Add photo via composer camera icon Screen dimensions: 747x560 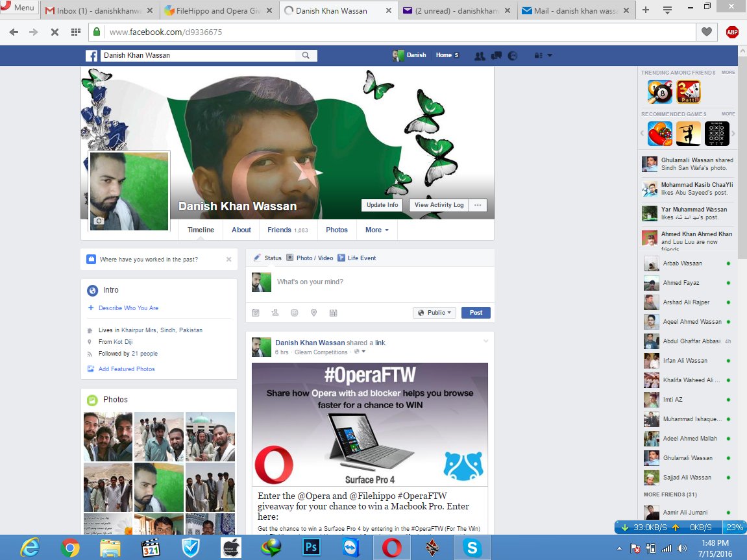255,313
